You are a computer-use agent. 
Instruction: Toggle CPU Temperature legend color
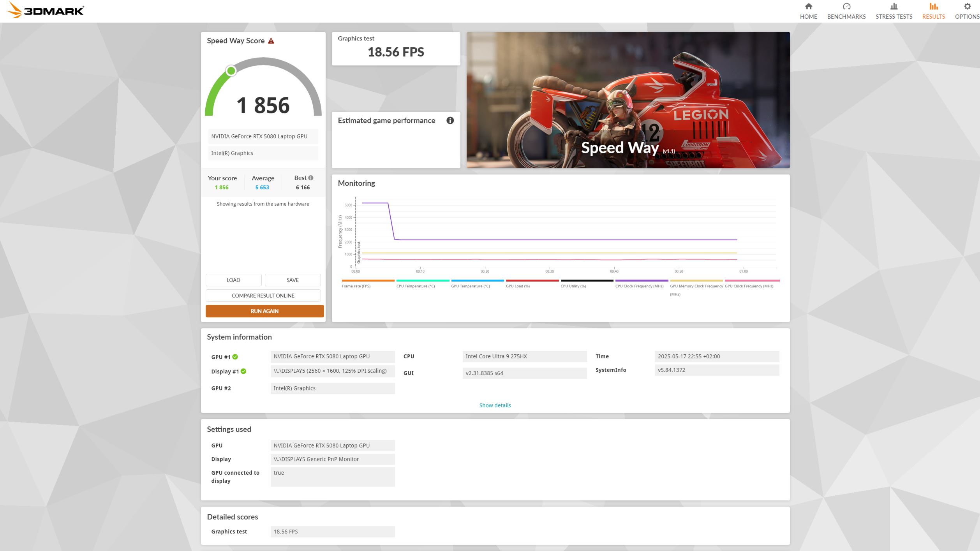[423, 280]
